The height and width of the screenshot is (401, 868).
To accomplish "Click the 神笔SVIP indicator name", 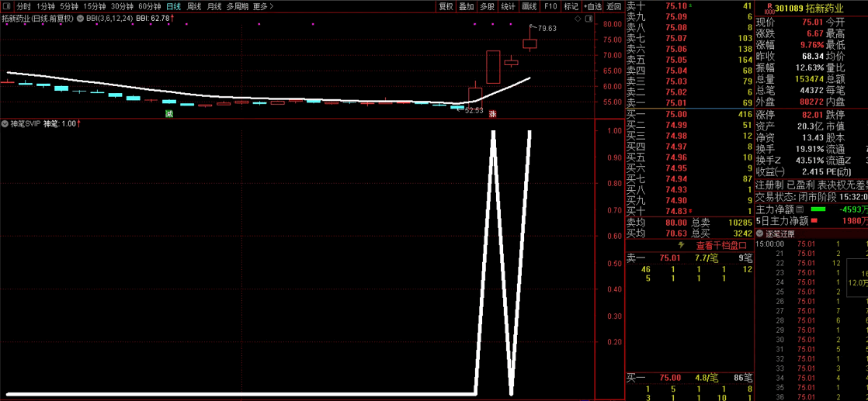I will (26, 123).
